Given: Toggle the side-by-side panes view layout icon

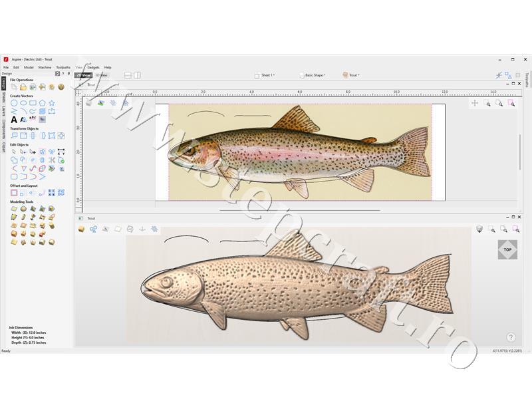Looking at the screenshot, I should point(137,75).
